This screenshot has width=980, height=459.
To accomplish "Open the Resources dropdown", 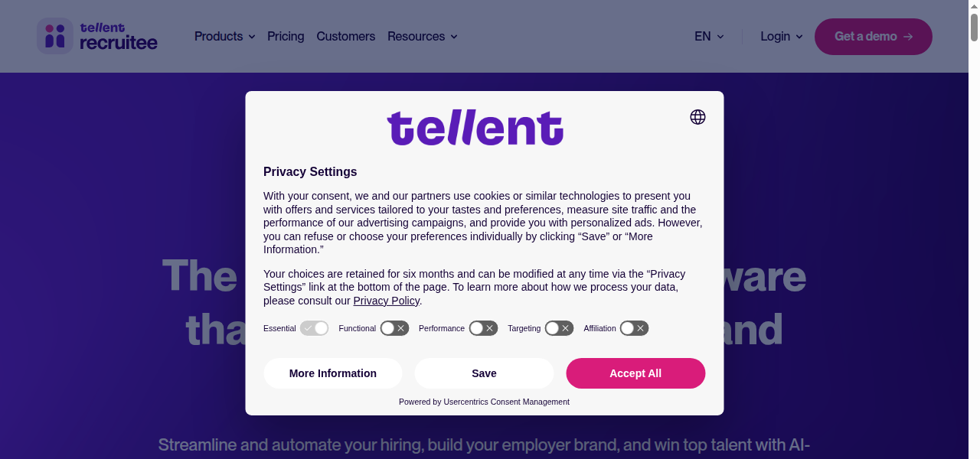I will tap(422, 36).
